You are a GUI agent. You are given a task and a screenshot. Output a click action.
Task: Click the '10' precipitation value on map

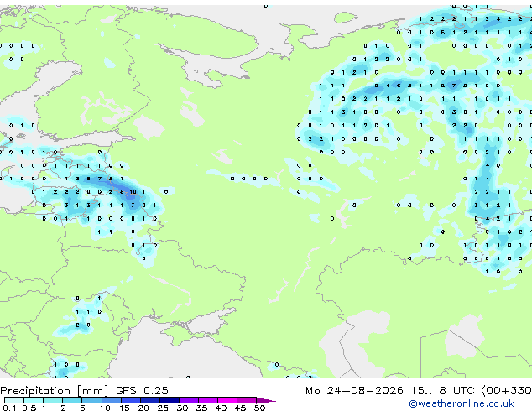tap(133, 192)
